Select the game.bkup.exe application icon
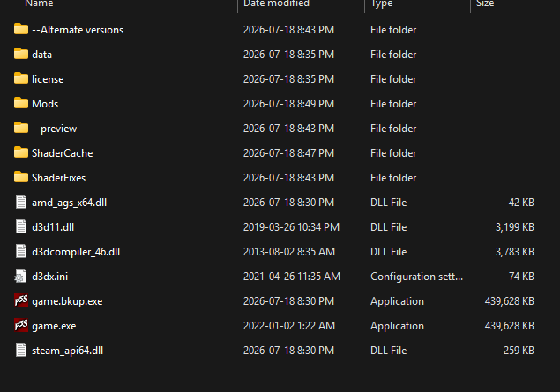 (21, 300)
